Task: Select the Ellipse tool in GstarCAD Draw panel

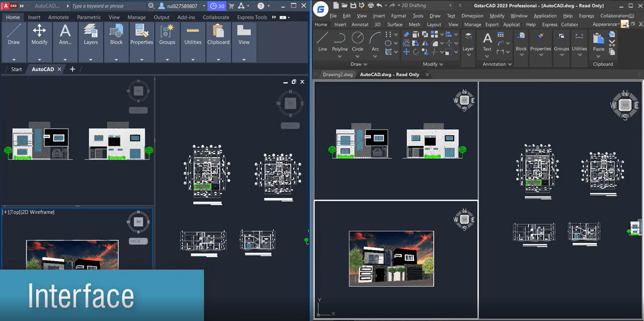Action: tap(388, 43)
